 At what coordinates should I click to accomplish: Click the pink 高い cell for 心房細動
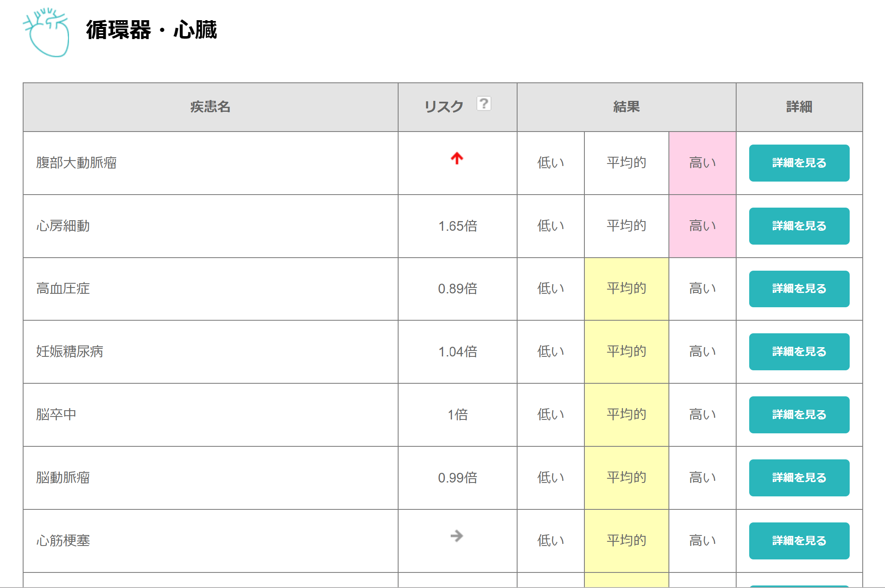703,226
